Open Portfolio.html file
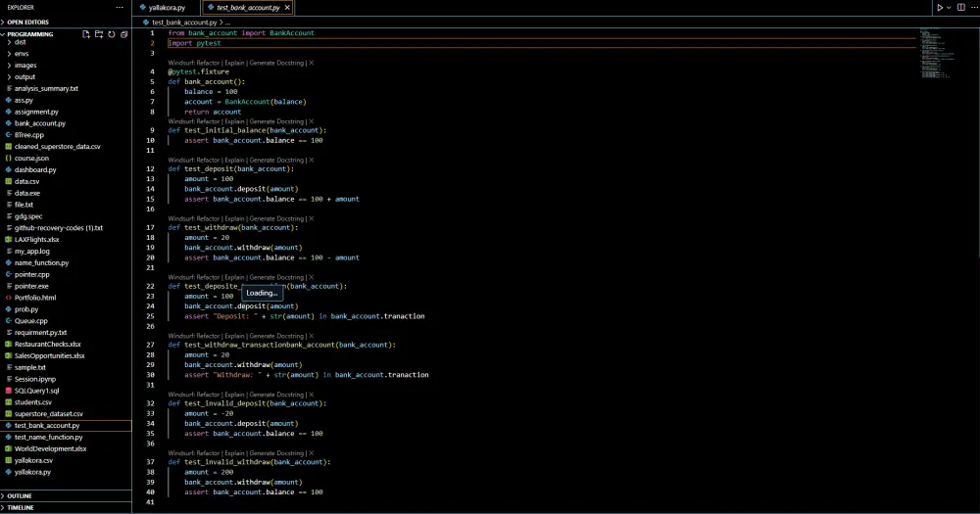Screen dimensions: 980x514 tap(35, 298)
